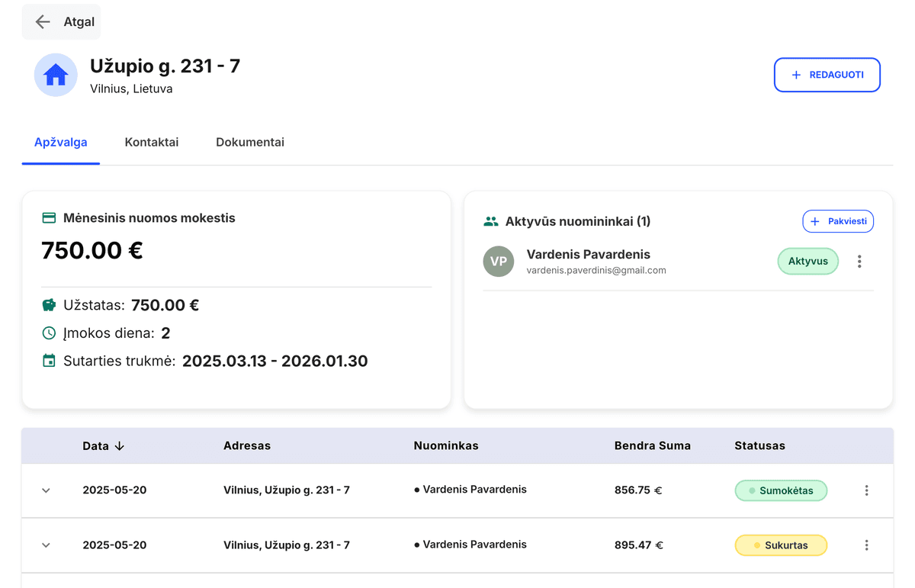Open the three-dot menu for the 895.47 € row
The image size is (915, 588).
click(866, 545)
